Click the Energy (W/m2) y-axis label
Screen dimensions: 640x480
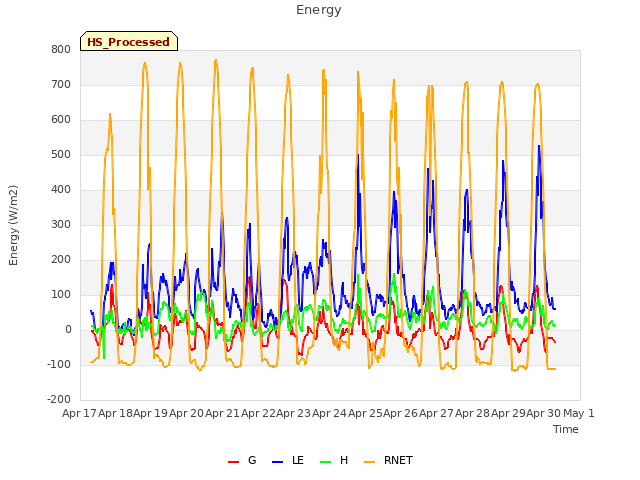point(13,225)
